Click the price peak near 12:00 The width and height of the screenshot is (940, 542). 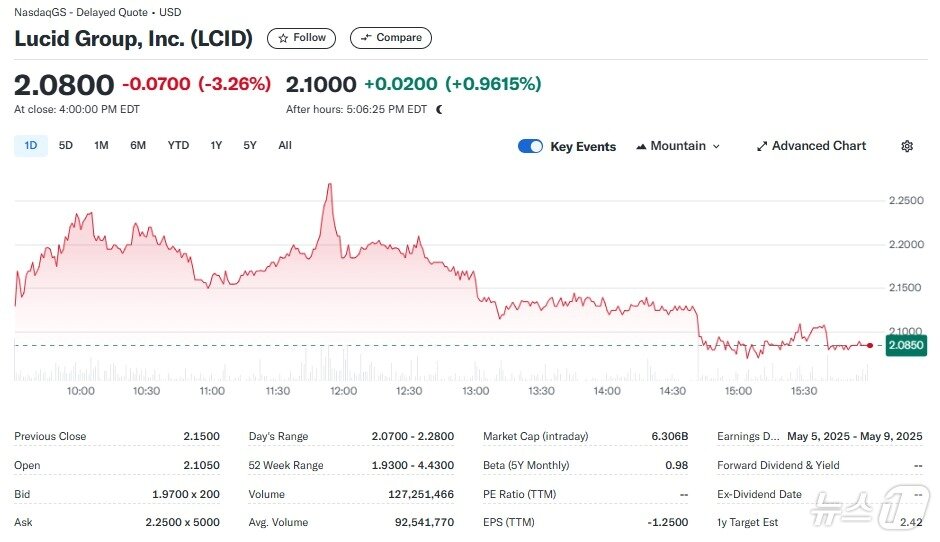click(329, 185)
